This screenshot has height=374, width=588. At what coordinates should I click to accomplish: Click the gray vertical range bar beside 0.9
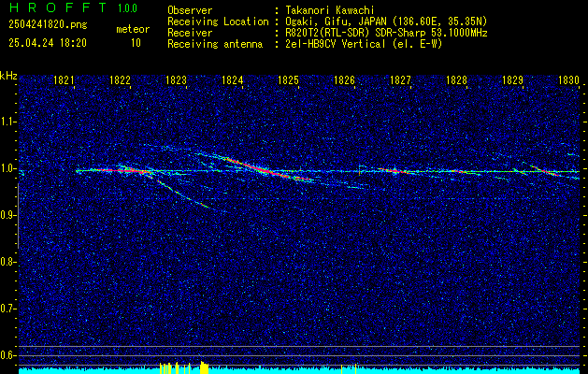[x=18, y=216]
